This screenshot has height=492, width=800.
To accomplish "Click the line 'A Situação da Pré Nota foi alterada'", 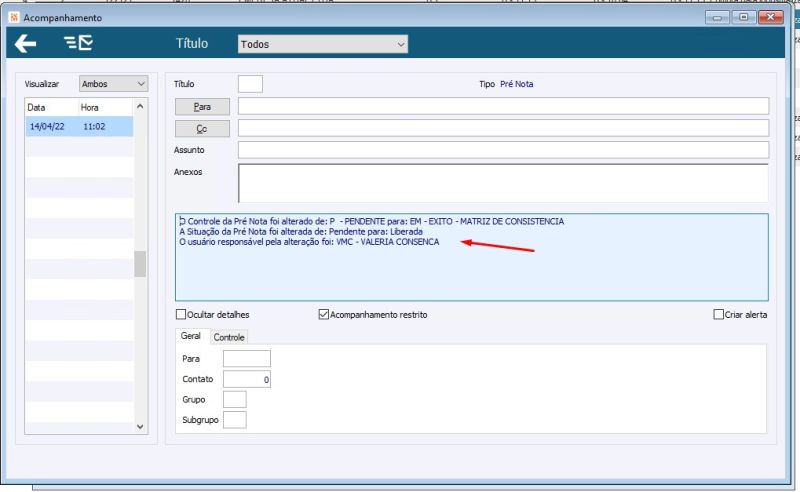I will 301,232.
